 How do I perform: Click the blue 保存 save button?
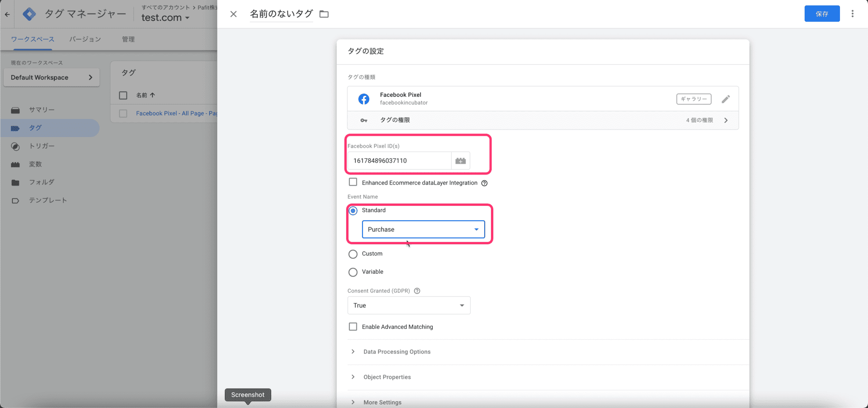(x=822, y=14)
